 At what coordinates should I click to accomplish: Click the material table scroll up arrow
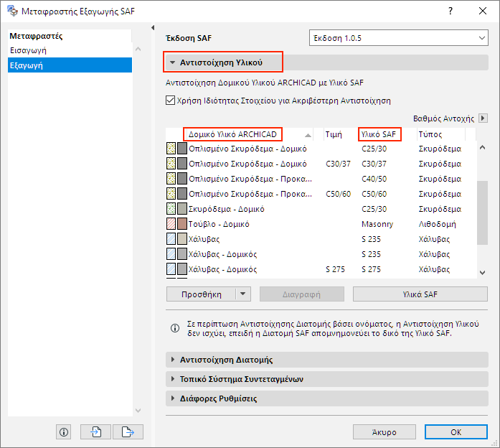tap(483, 147)
